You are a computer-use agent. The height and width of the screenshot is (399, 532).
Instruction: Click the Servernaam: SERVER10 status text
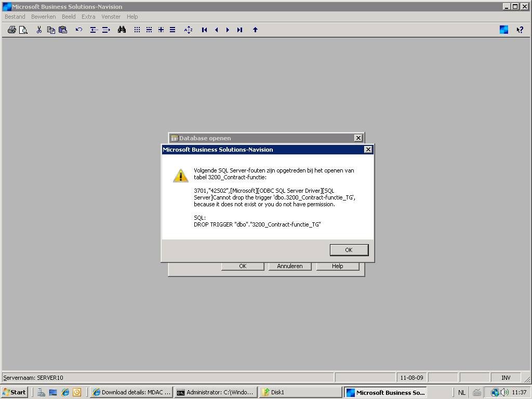33,378
